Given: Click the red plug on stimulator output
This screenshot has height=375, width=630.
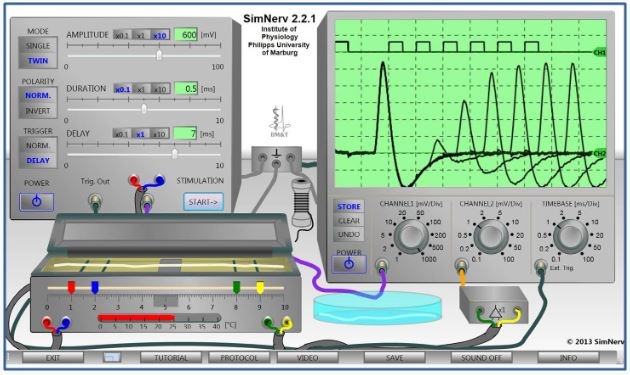Looking at the screenshot, I should point(133,180).
